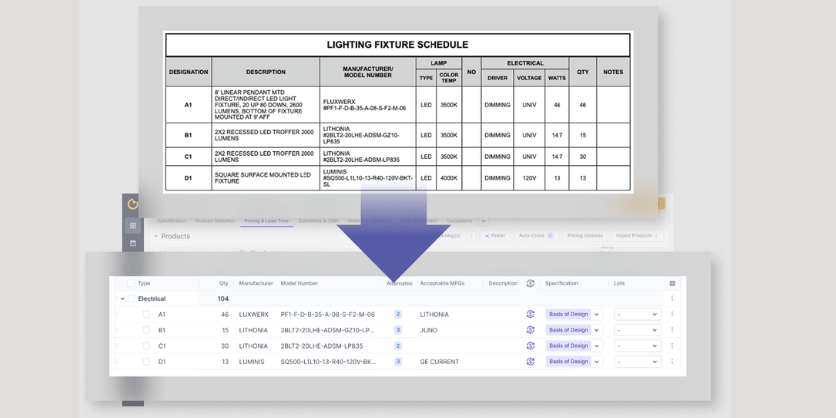Open Basis of Design dropdown for A1
The height and width of the screenshot is (418, 836).
coord(574,314)
